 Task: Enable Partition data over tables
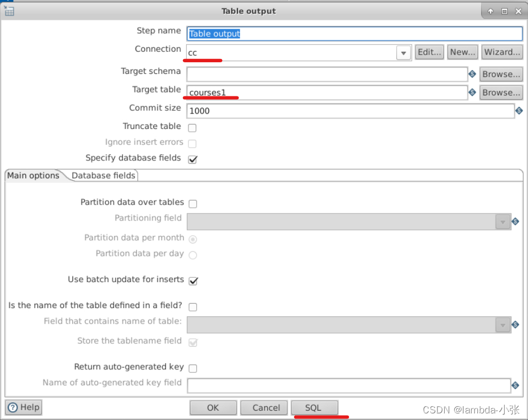pyautogui.click(x=193, y=203)
